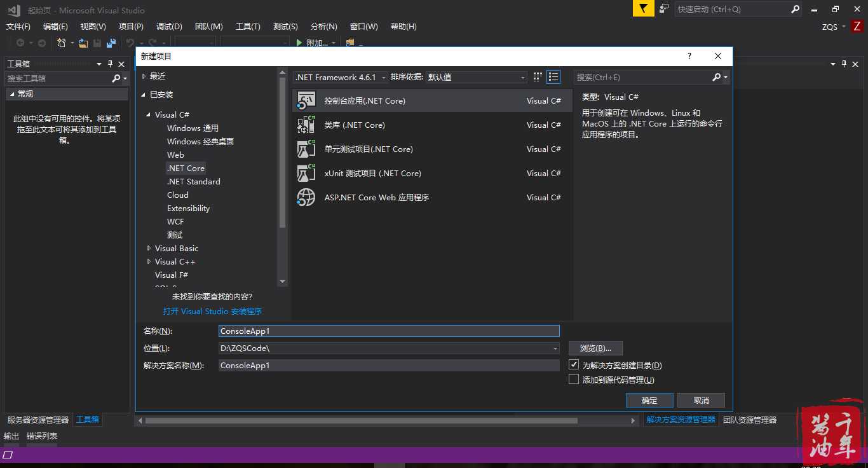The height and width of the screenshot is (468, 868).
Task: Select .NET Standard in the category tree
Action: coord(193,182)
